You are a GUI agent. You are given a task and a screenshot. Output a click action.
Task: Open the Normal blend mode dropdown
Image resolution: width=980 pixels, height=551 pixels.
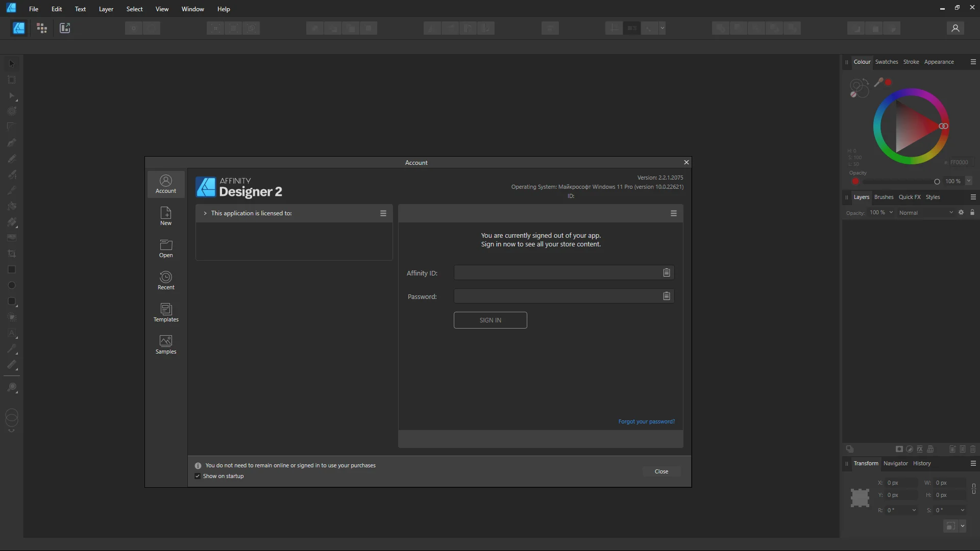925,213
